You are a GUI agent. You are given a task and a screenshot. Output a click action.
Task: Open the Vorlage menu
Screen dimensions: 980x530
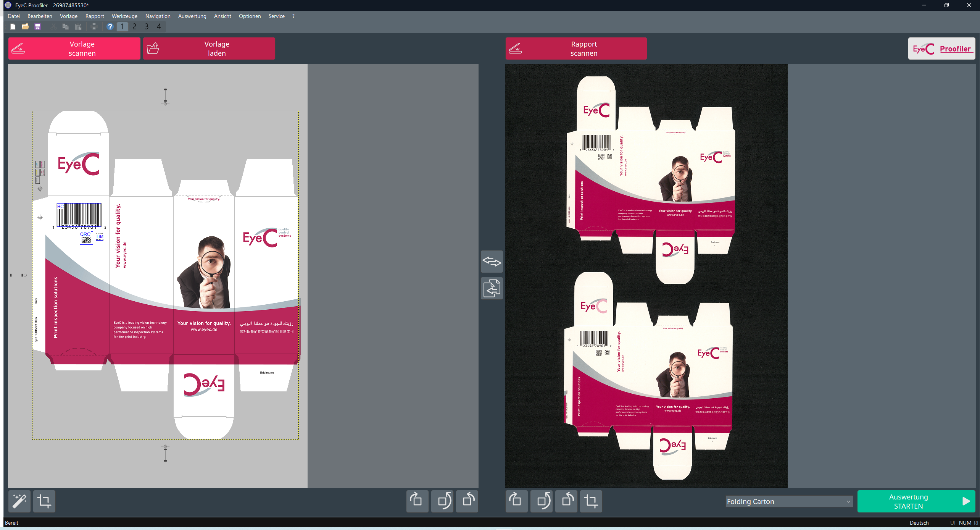pos(69,16)
